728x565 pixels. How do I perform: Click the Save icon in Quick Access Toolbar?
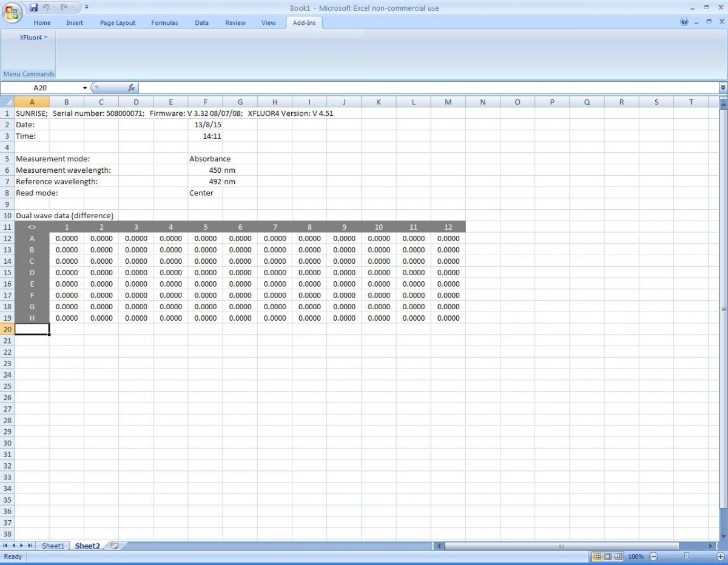[x=34, y=8]
